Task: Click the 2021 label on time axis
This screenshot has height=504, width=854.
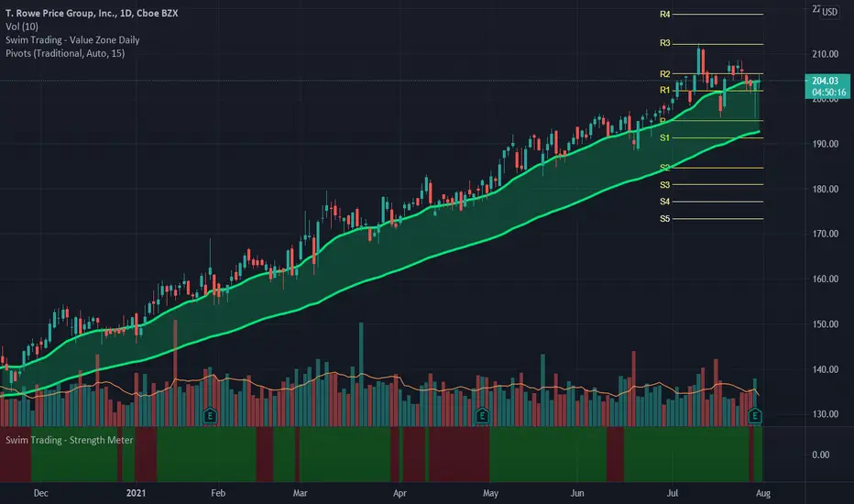Action: click(x=136, y=493)
